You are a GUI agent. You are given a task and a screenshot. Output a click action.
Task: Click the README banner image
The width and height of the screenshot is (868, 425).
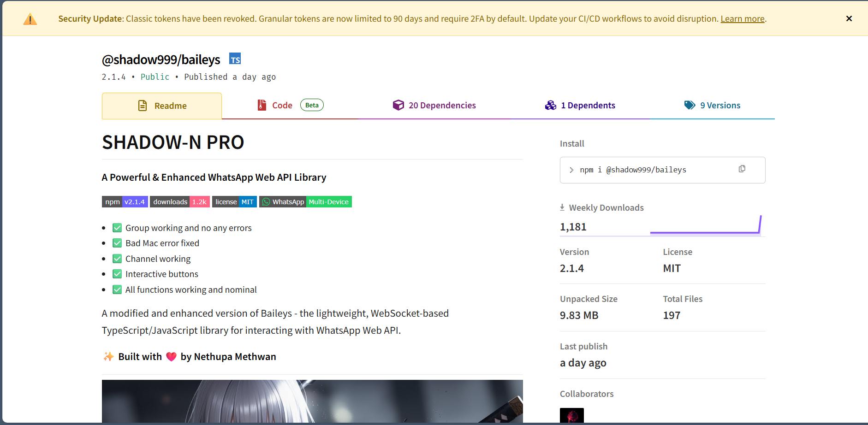312,401
